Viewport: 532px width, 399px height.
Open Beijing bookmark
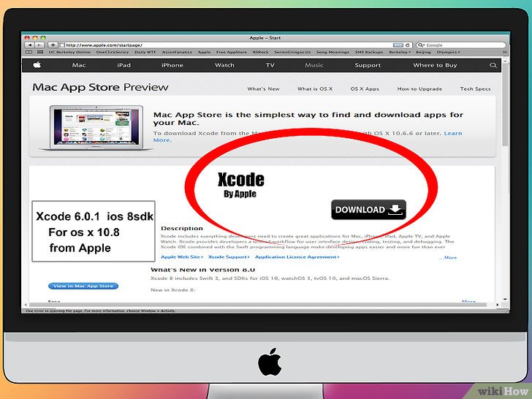(423, 53)
